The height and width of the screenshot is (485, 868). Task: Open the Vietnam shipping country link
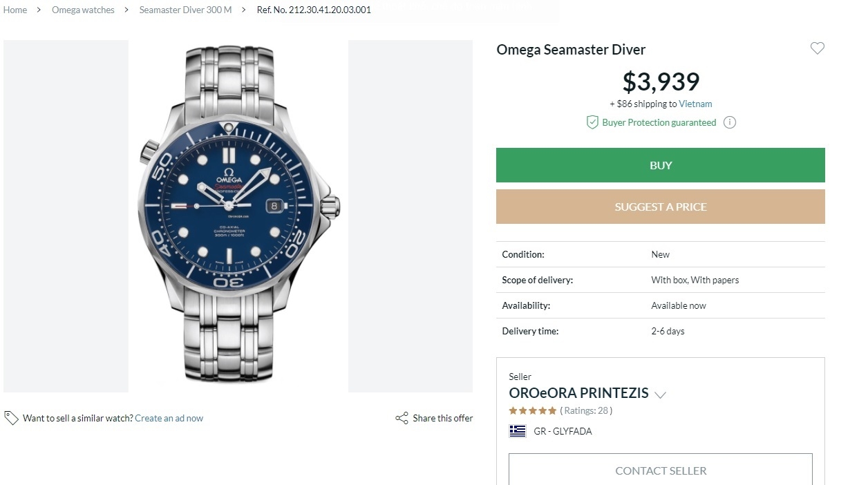(695, 104)
